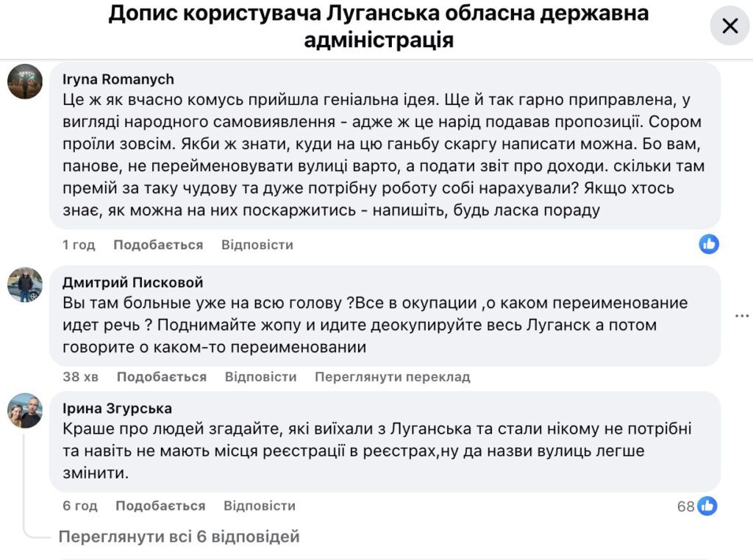
Task: Open Дмитрий Писковой's profile avatar
Action: 26,287
